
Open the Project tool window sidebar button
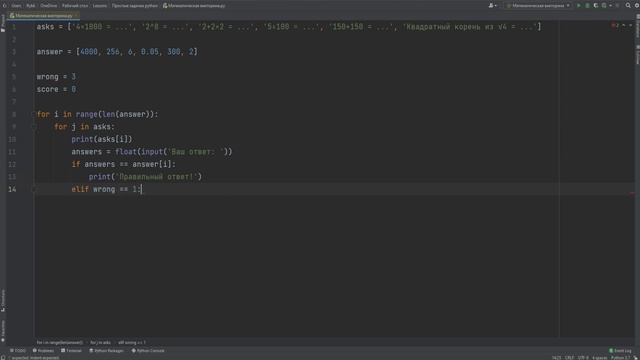(x=3, y=24)
